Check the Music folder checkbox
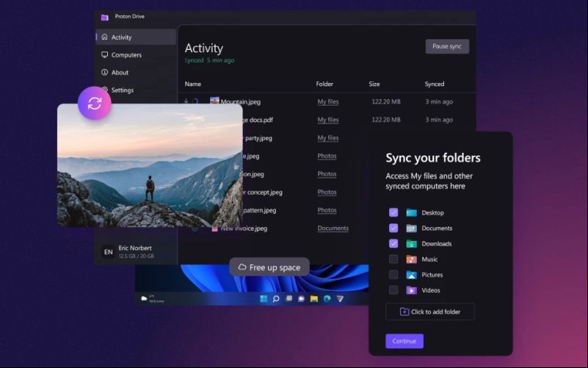 pyautogui.click(x=393, y=259)
